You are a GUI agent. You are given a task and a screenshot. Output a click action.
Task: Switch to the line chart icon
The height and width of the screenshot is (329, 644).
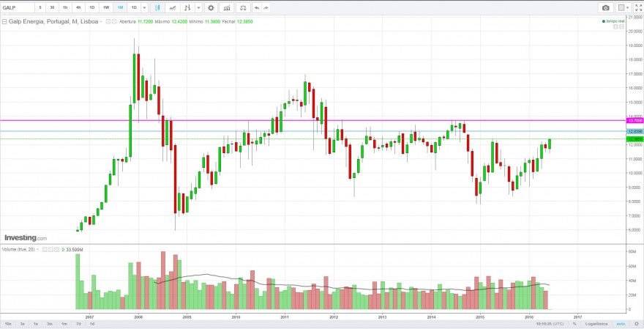[173, 8]
